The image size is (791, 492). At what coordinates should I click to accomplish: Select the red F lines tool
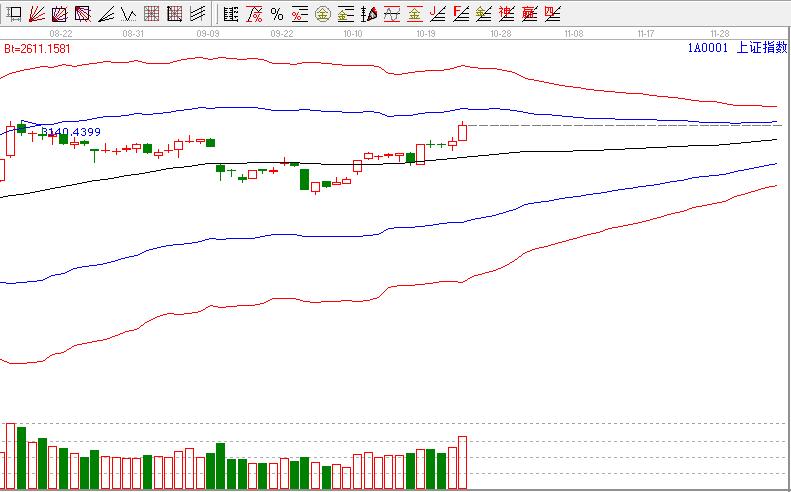coord(461,14)
